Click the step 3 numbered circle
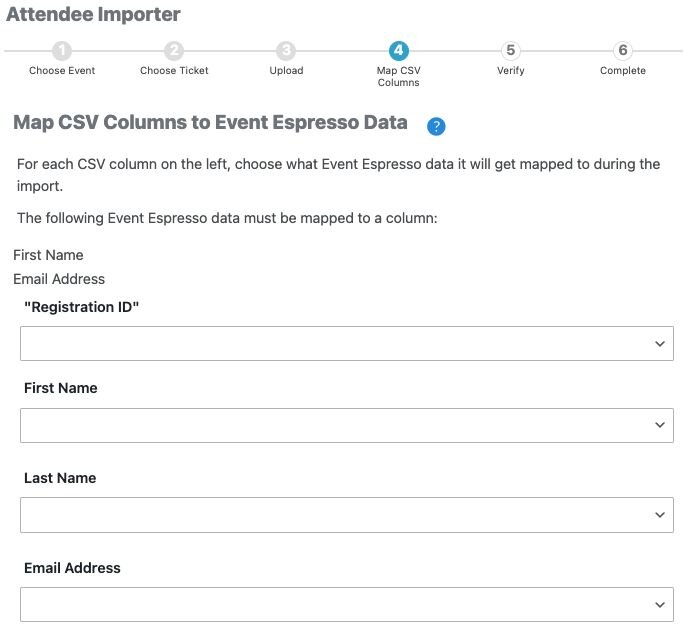This screenshot has width=694, height=633. (286, 51)
